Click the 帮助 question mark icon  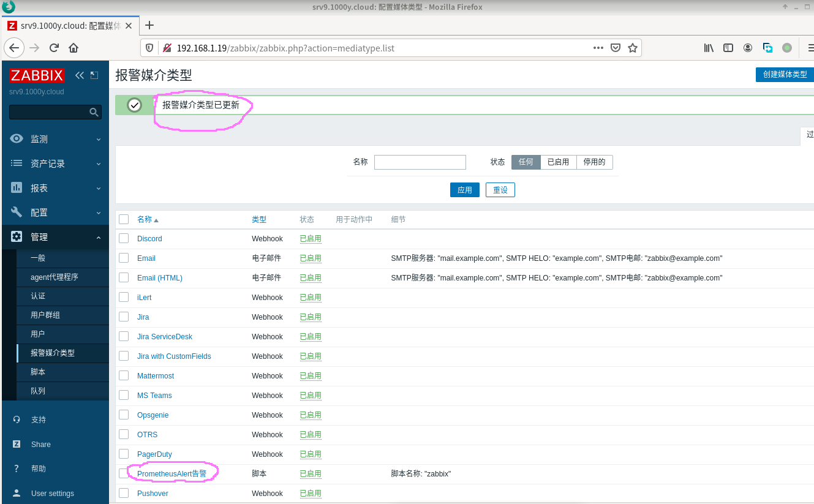point(17,468)
